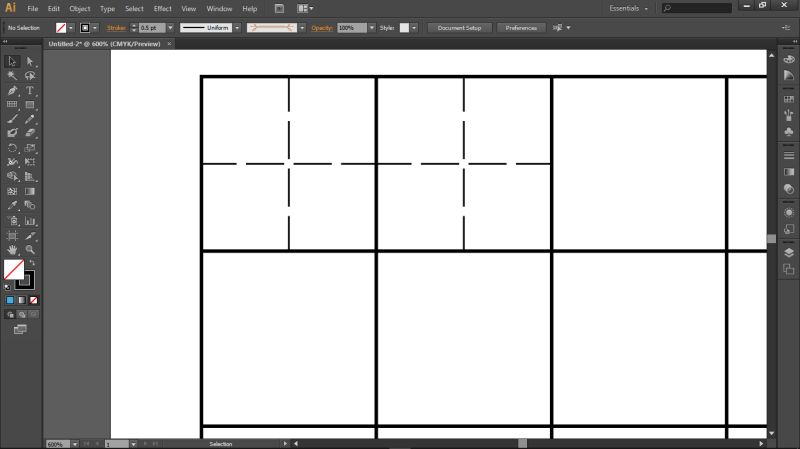Open the Appearance panel icon
800x449 pixels.
(x=789, y=212)
